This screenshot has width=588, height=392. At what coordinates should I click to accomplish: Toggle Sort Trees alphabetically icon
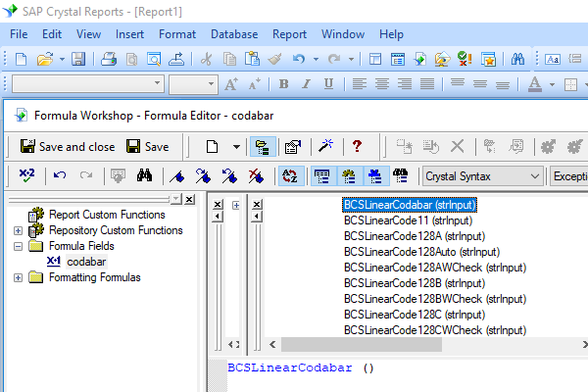coord(290,176)
